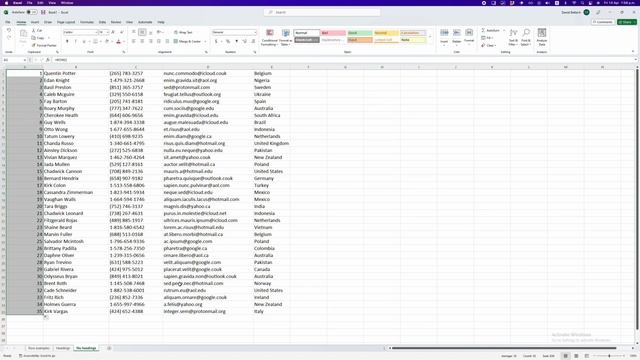Click the Search box in title bar
This screenshot has height=360, width=640.
pos(322,13)
